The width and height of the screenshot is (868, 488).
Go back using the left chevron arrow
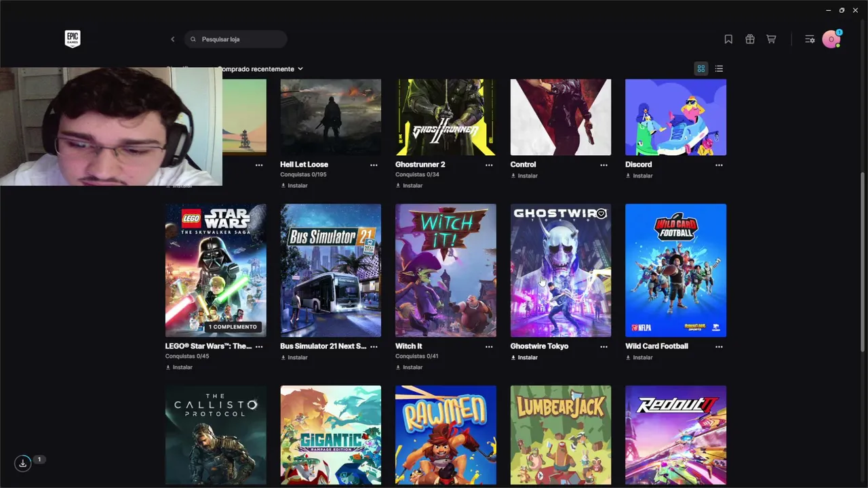(173, 39)
